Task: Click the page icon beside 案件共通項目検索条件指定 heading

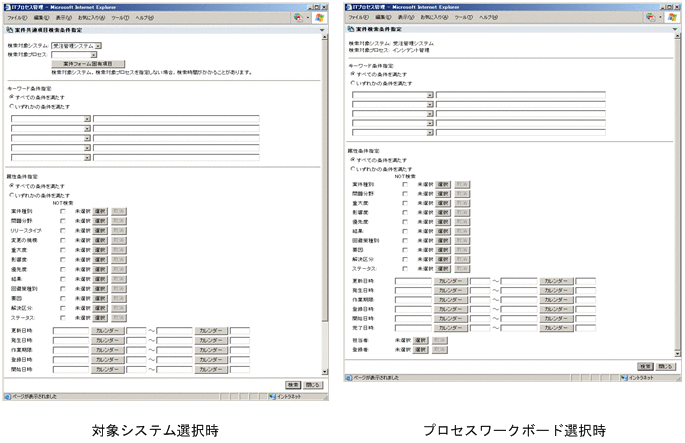Action: click(x=10, y=30)
